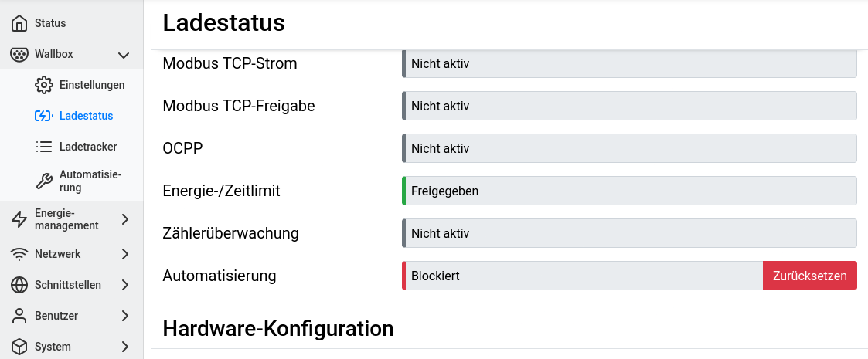Click the Wi-Fi icon beside Netzwerk
The height and width of the screenshot is (359, 868).
point(20,254)
